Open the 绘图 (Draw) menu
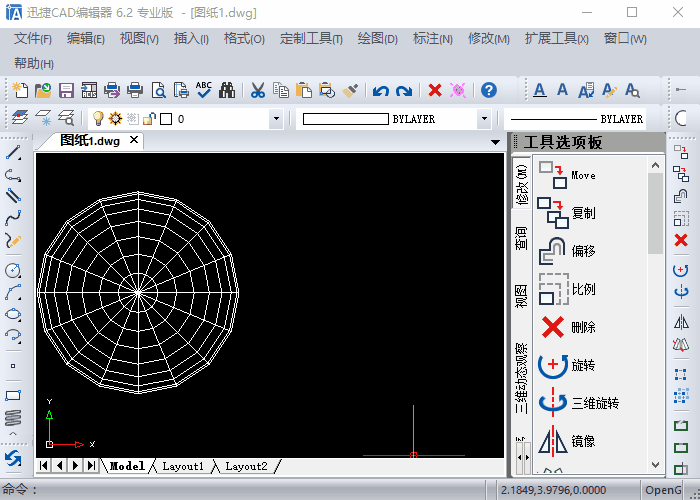 coord(376,39)
